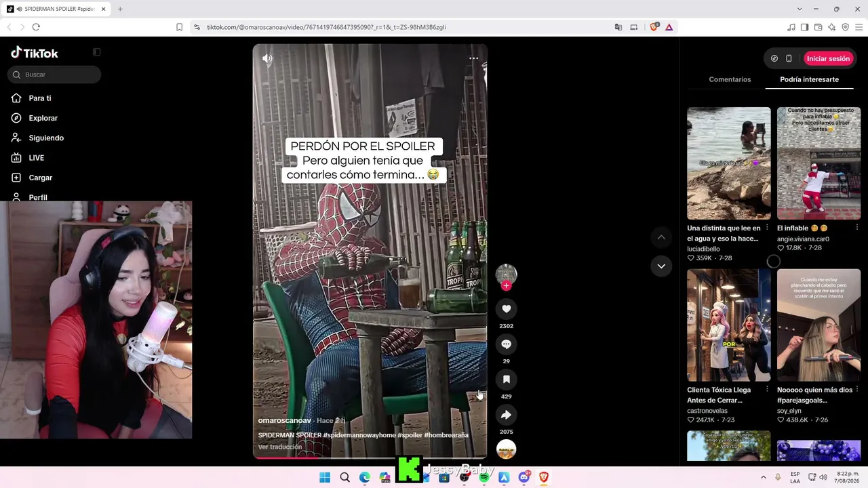Bookmark this page in the address bar

point(179,27)
